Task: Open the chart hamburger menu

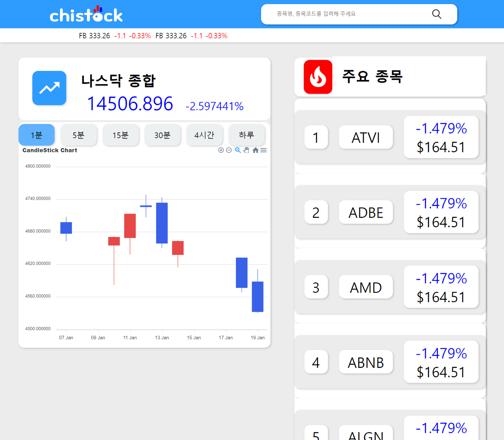Action: [x=263, y=150]
